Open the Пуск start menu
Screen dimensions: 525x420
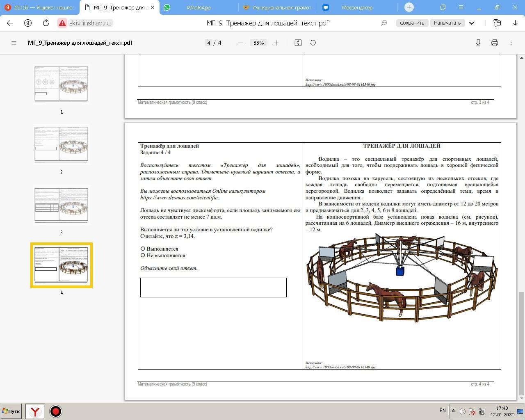click(x=11, y=411)
